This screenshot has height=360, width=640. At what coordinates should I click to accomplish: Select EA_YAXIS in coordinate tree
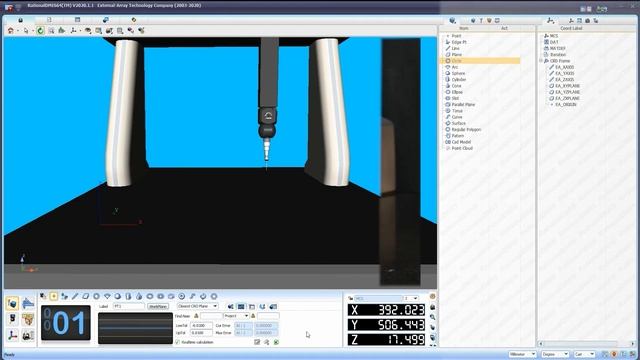tap(564, 73)
